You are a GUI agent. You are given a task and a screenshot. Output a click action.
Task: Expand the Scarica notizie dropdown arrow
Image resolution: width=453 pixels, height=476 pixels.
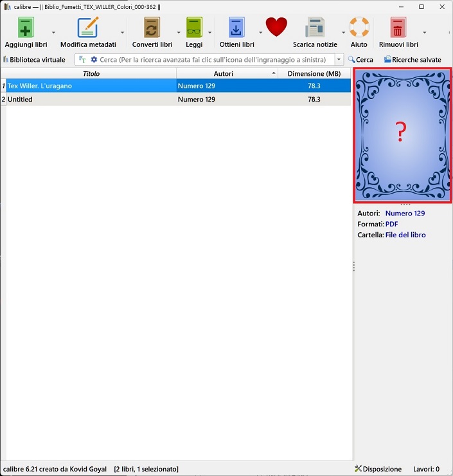pos(343,32)
